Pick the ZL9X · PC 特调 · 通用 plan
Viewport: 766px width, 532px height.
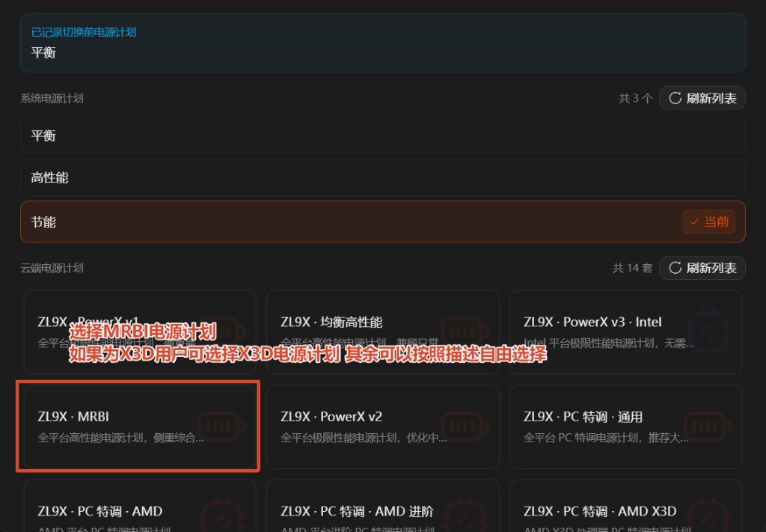point(625,426)
